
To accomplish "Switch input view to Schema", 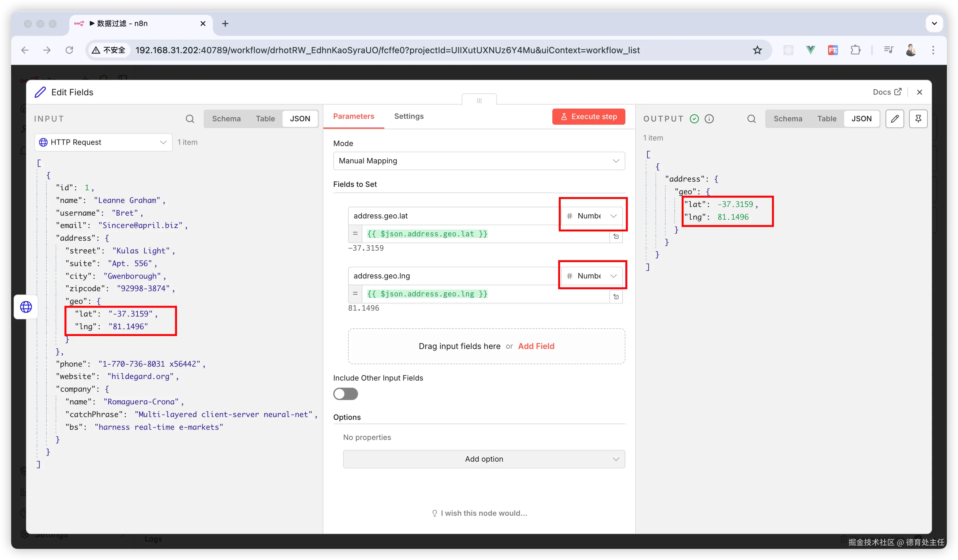I will click(x=226, y=118).
